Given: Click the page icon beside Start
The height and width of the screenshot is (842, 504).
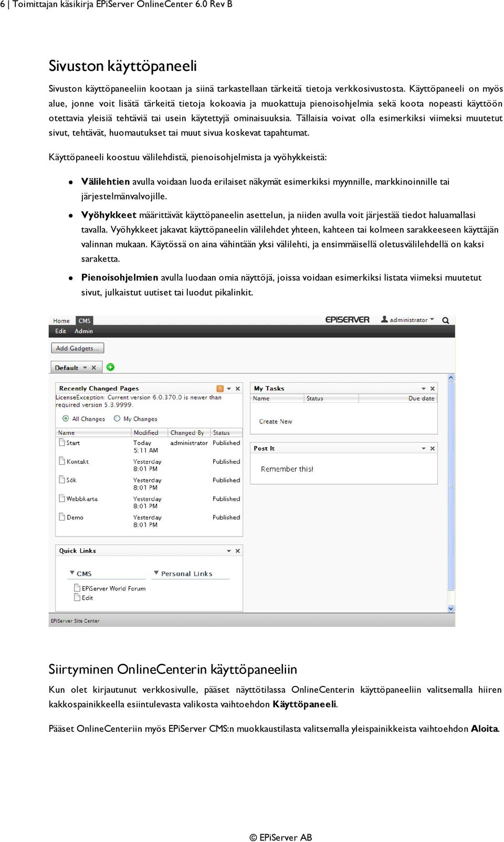Looking at the screenshot, I should click(62, 443).
